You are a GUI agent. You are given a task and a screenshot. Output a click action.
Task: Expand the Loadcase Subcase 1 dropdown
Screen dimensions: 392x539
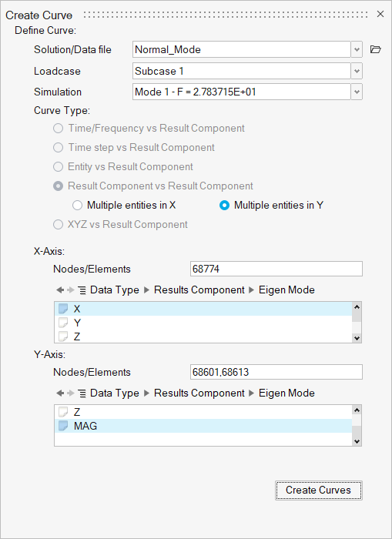357,71
